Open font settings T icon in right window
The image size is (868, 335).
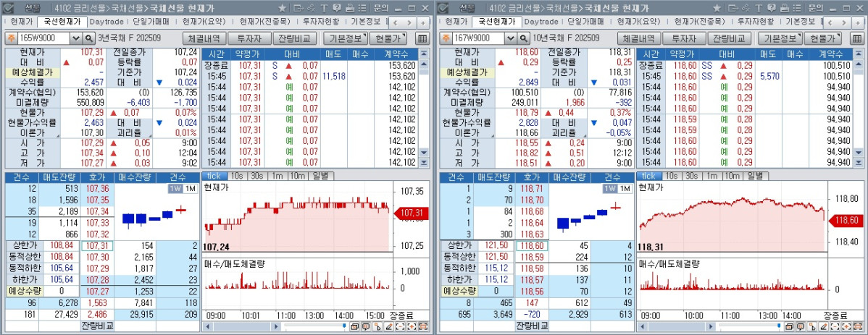click(759, 8)
